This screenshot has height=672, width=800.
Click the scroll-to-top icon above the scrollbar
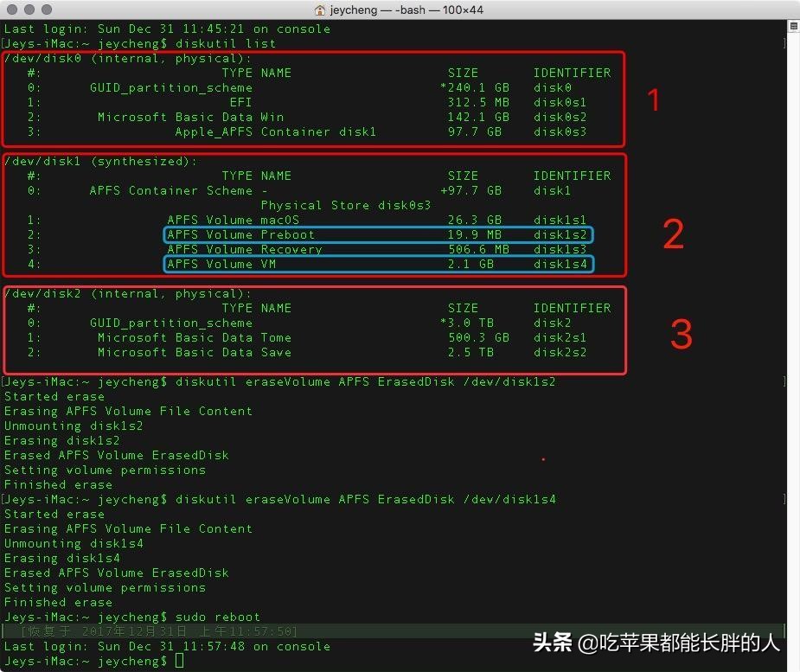793,26
